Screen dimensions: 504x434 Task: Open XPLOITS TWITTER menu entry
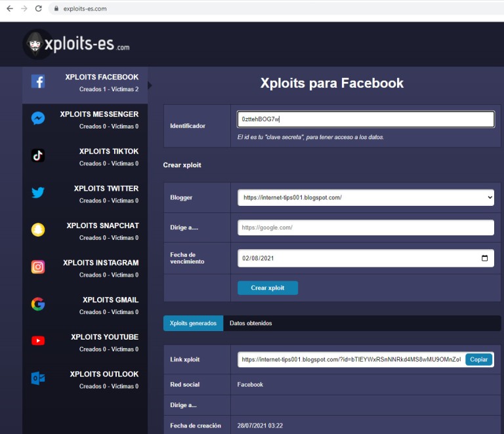point(85,197)
